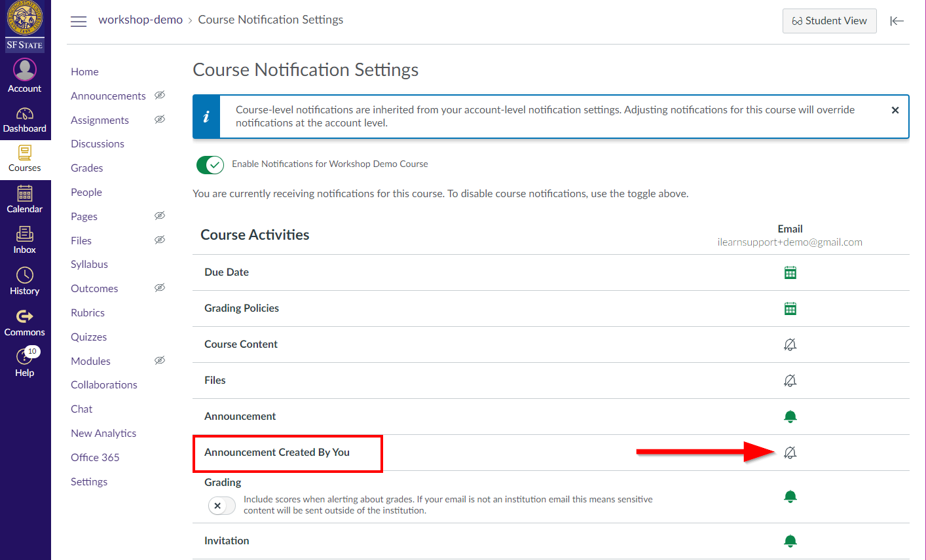Open the Account menu in global navigation
Image resolution: width=926 pixels, height=560 pixels.
point(25,76)
